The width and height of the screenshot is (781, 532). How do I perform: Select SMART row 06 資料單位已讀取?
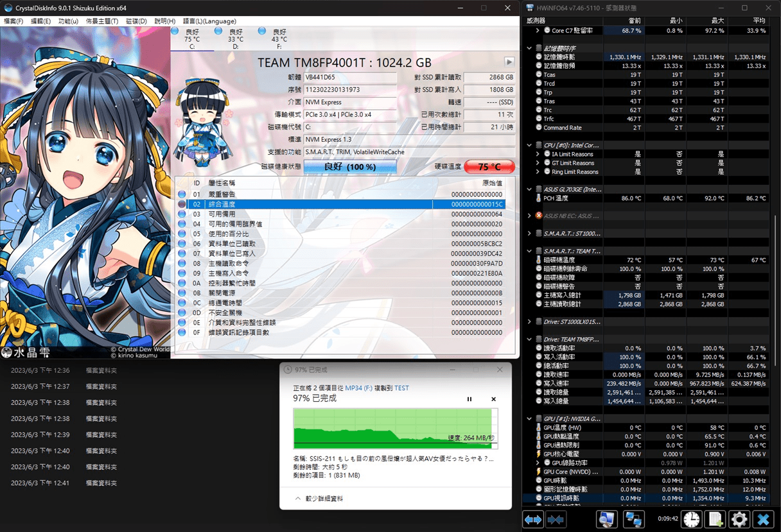[340, 244]
